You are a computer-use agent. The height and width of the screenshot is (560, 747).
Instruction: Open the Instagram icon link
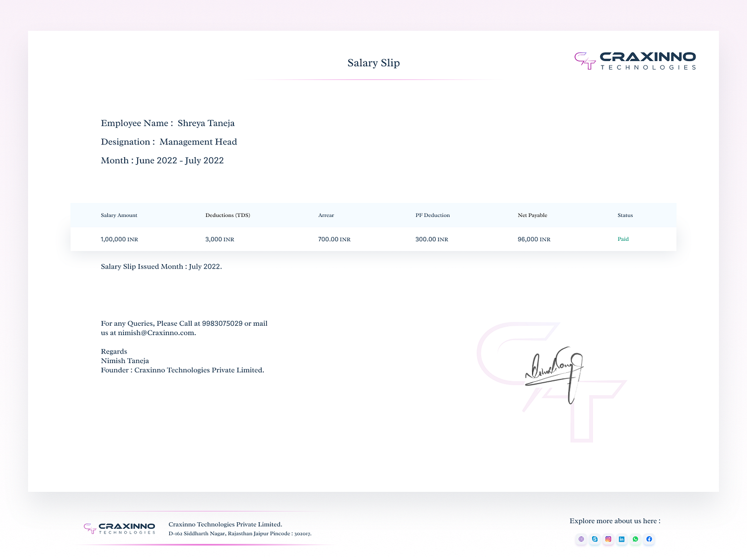608,539
